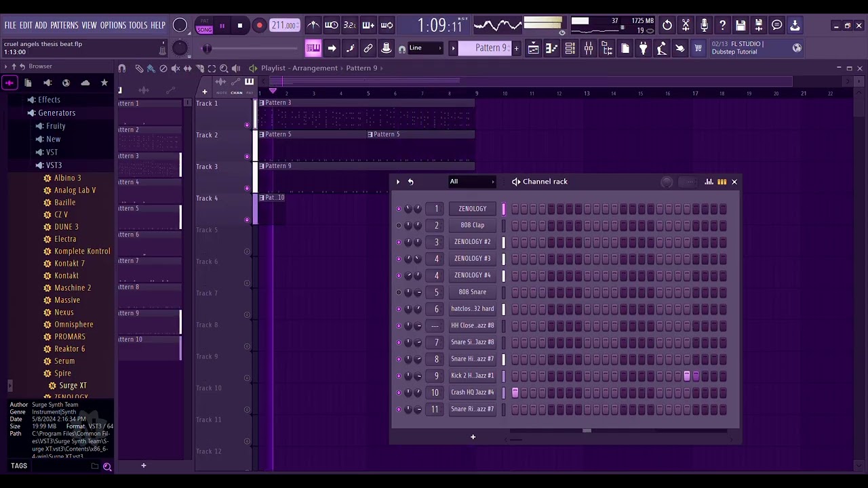Image resolution: width=868 pixels, height=488 pixels.
Task: Toggle first step of Crash HQ Jazz #4
Action: tap(515, 392)
